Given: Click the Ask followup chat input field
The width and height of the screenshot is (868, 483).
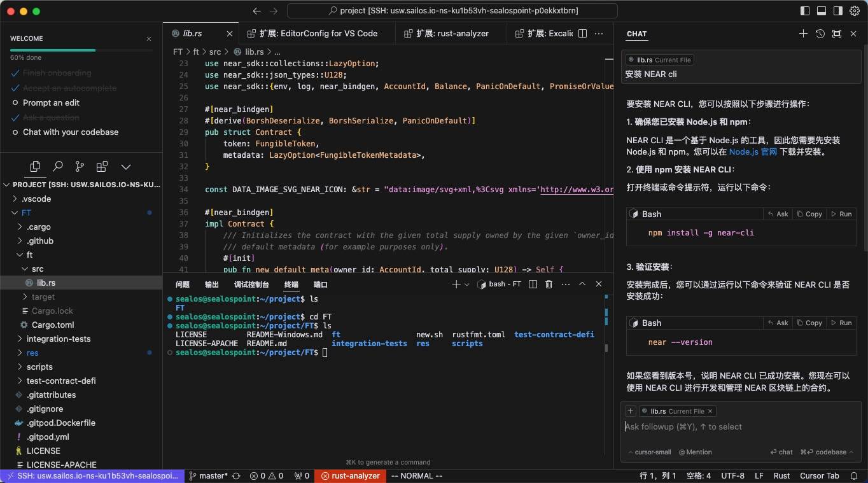Looking at the screenshot, I should [x=700, y=427].
